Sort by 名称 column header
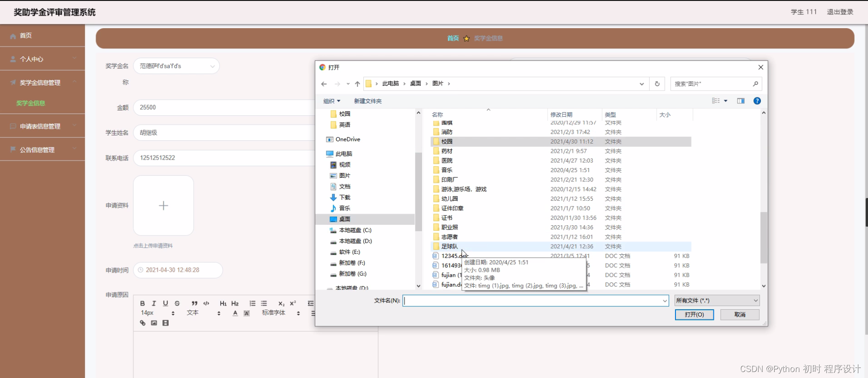868x378 pixels. click(x=488, y=114)
